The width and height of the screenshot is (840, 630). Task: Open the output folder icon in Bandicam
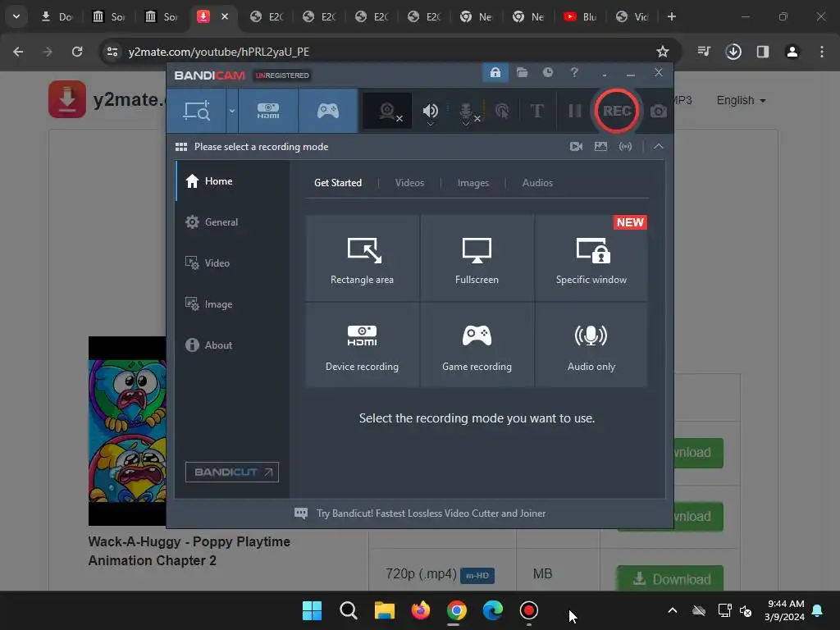click(523, 72)
